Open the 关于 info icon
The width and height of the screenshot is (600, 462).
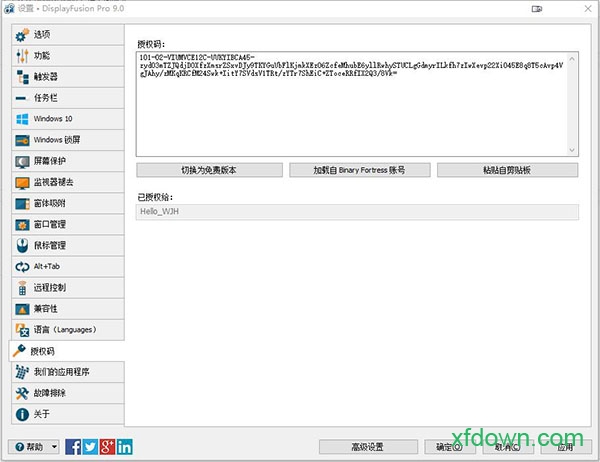coord(22,414)
